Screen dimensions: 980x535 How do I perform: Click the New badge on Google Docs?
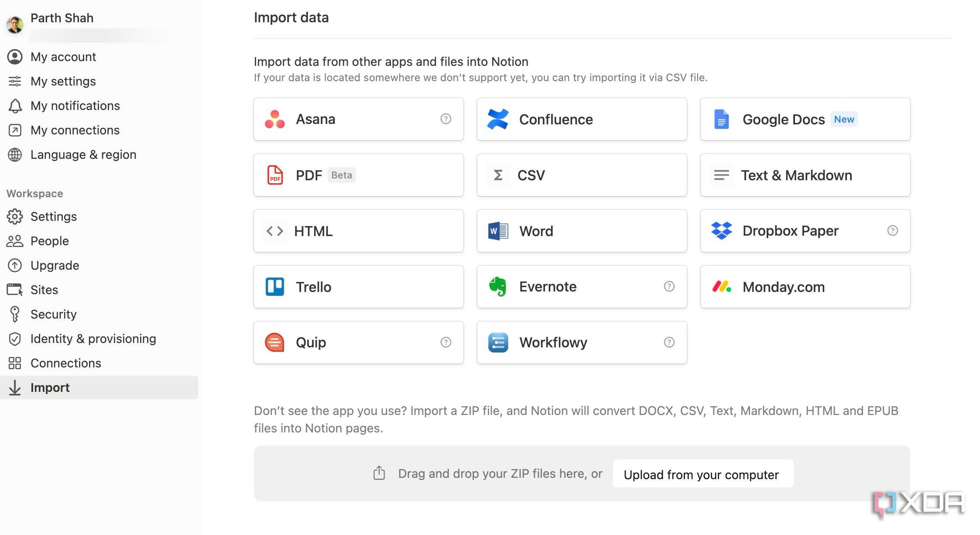click(x=844, y=119)
